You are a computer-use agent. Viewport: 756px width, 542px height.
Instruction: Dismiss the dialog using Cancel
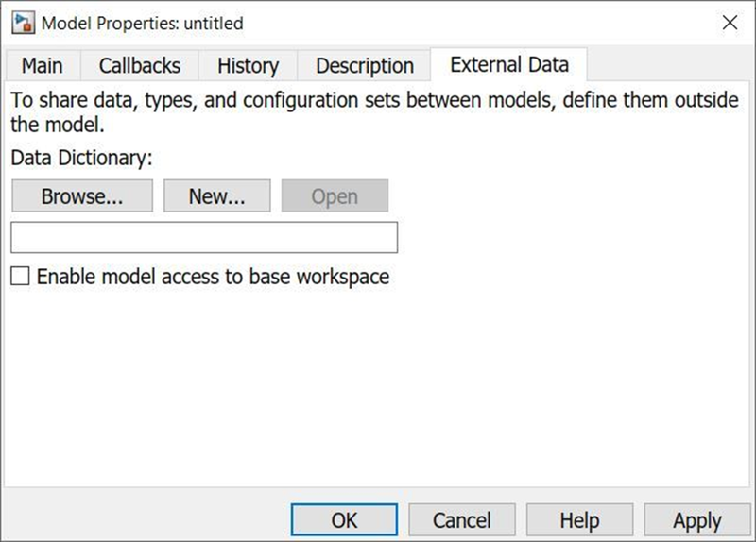pos(462,520)
